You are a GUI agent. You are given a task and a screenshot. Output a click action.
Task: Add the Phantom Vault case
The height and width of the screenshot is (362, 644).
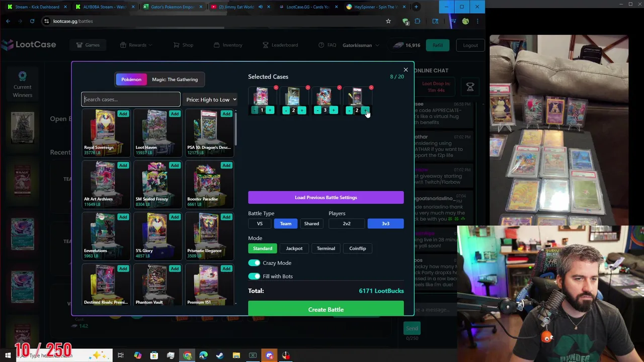click(x=175, y=269)
